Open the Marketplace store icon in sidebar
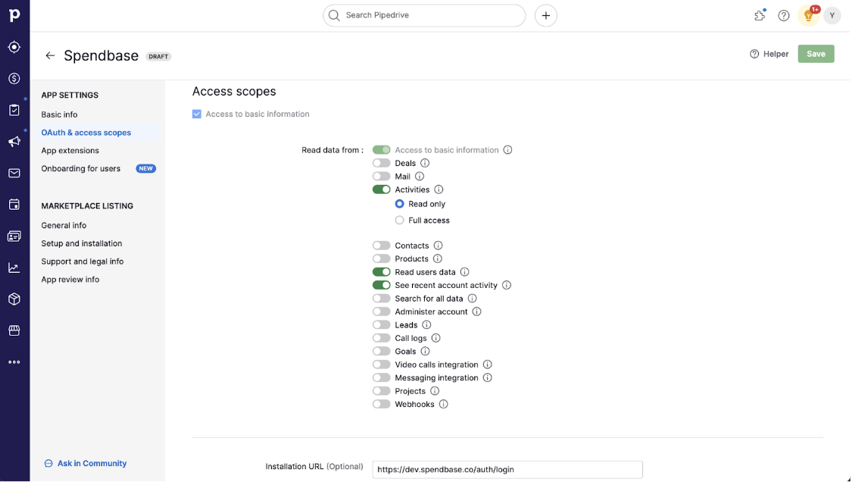The height and width of the screenshot is (482, 868). (14, 330)
